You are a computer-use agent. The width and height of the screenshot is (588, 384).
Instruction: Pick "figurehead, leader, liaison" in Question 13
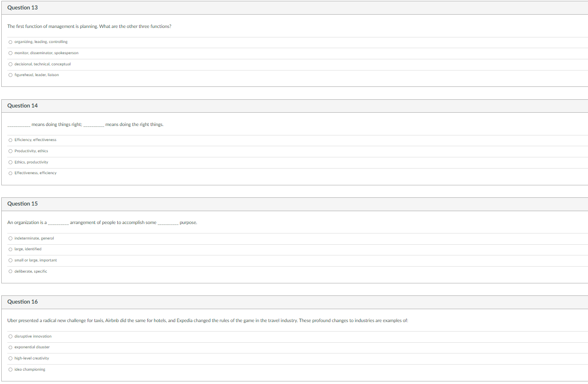click(x=10, y=75)
